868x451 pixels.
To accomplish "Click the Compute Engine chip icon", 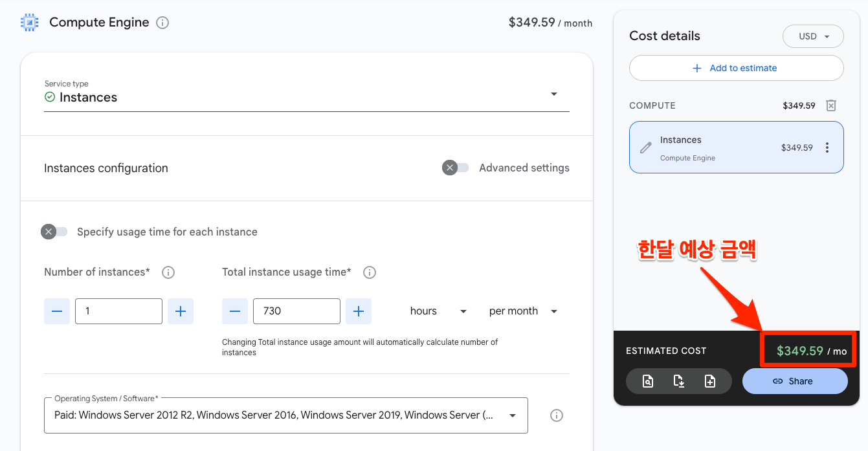I will click(30, 23).
